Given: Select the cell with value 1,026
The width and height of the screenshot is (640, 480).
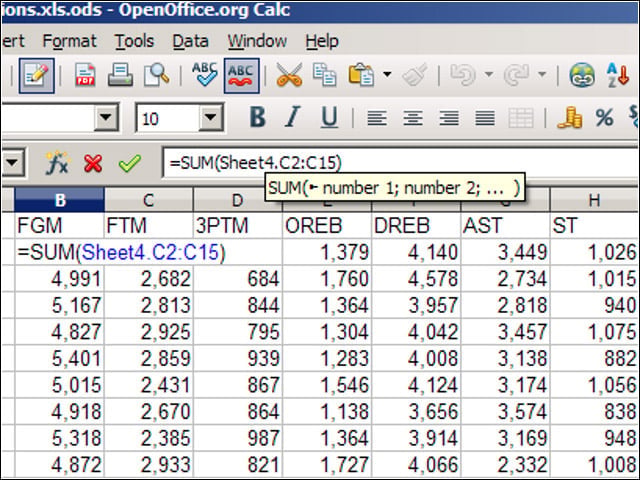Looking at the screenshot, I should click(595, 252).
